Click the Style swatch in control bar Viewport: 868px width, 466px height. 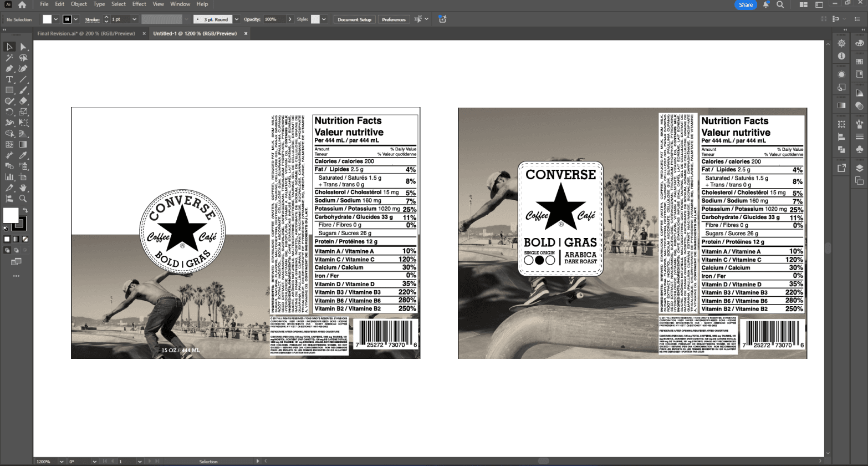coord(315,19)
